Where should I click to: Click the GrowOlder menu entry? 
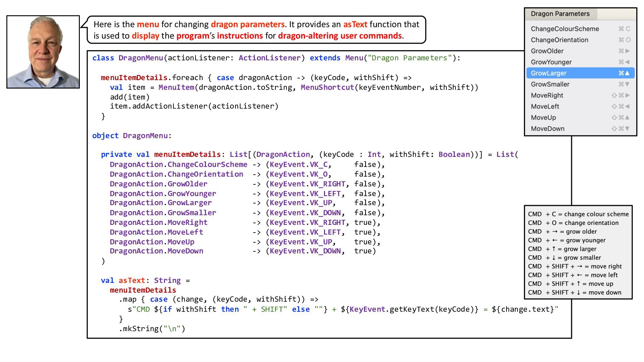(547, 51)
